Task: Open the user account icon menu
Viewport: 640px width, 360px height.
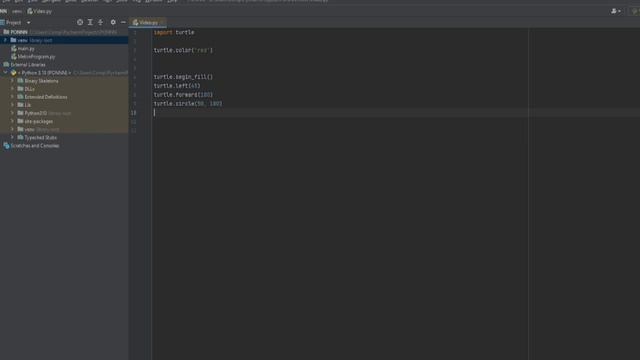Action: 616,11
